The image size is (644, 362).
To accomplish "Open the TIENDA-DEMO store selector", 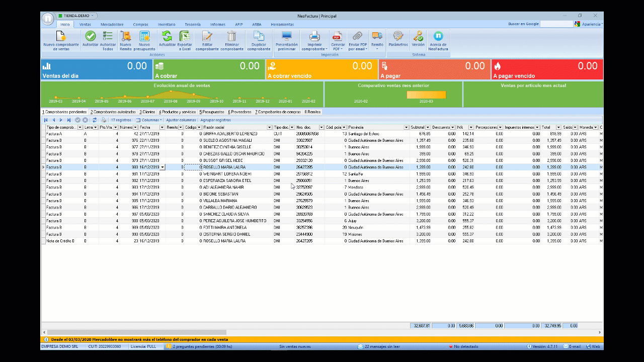I will [x=77, y=16].
